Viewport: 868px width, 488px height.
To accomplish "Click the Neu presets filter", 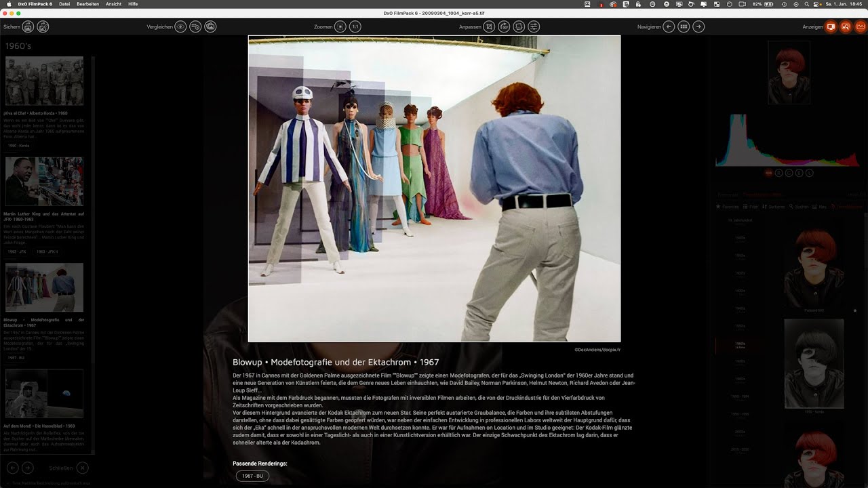I will 820,206.
